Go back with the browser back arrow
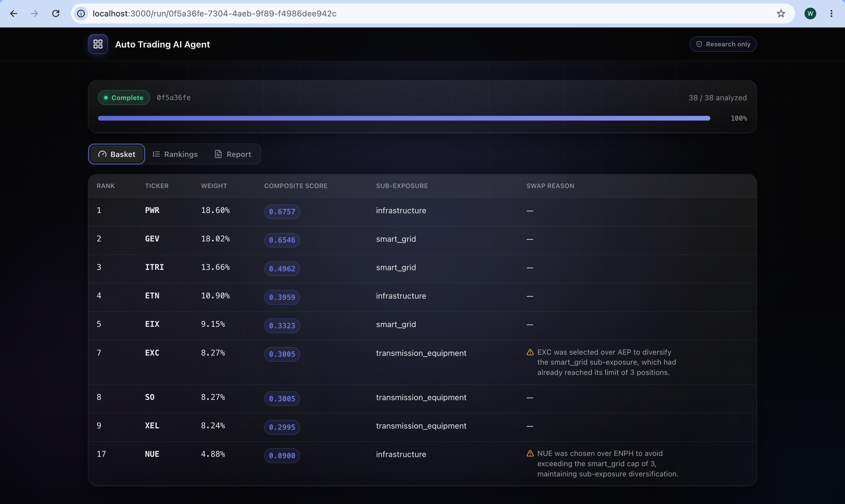845x504 pixels. (x=13, y=13)
